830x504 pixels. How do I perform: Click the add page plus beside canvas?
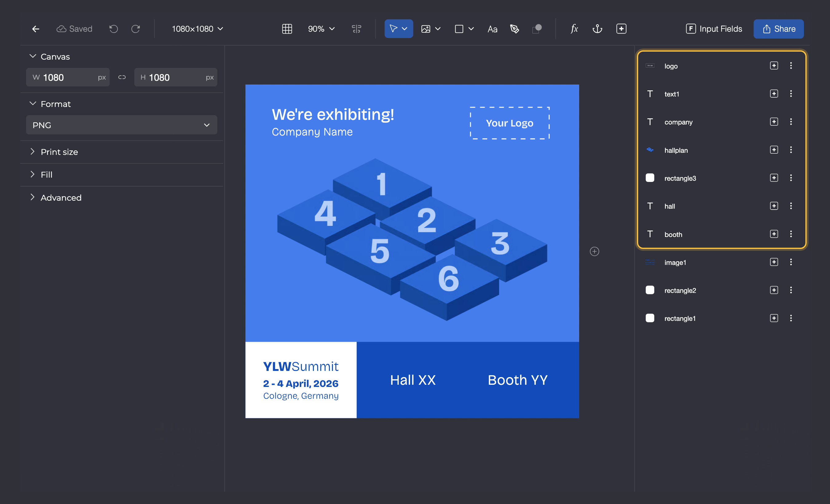(594, 251)
